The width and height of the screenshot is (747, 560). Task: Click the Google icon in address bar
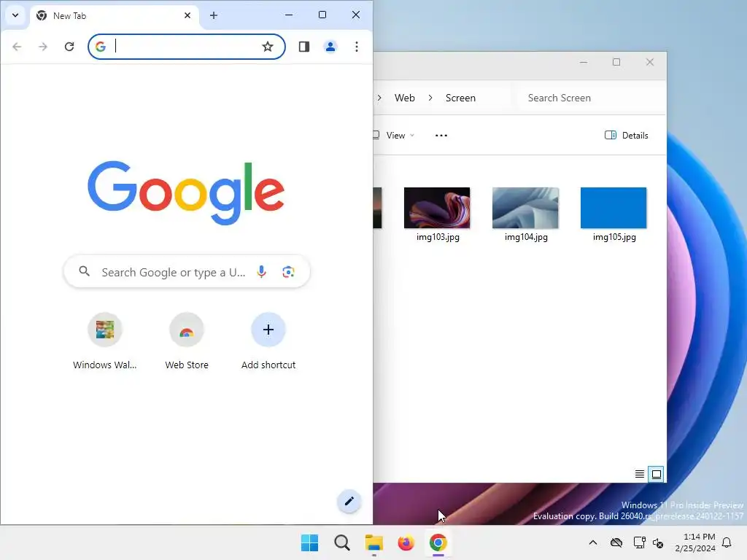[x=101, y=47]
